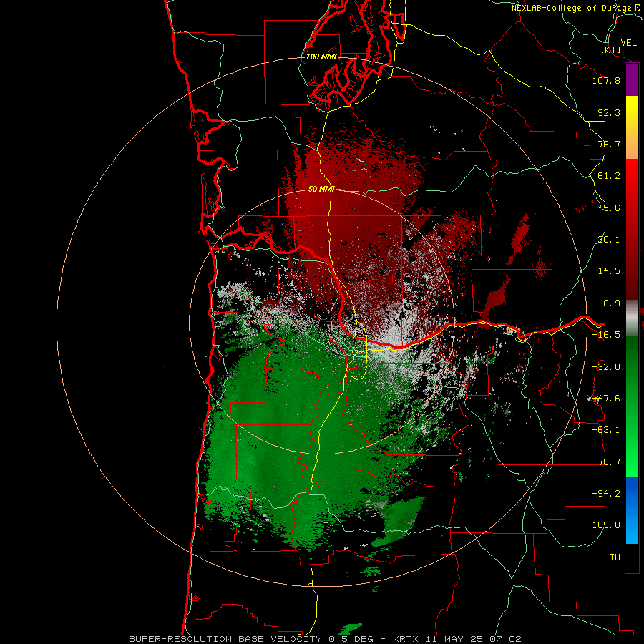Click the gray near-zero segment of the color bar
Viewport: 644px width, 644px height.
point(632,318)
